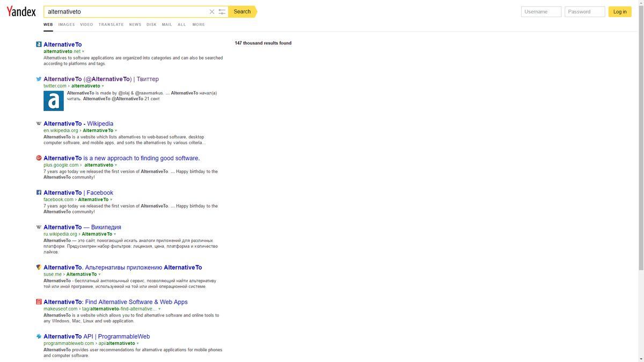Image resolution: width=644 pixels, height=362 pixels.
Task: Open Find Alternative Software & Web Apps link
Action: [116, 302]
